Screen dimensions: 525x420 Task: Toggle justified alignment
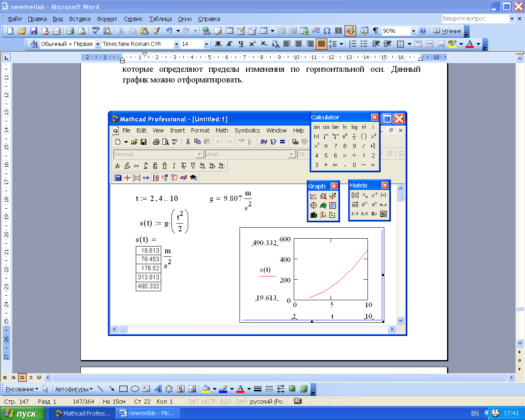321,44
